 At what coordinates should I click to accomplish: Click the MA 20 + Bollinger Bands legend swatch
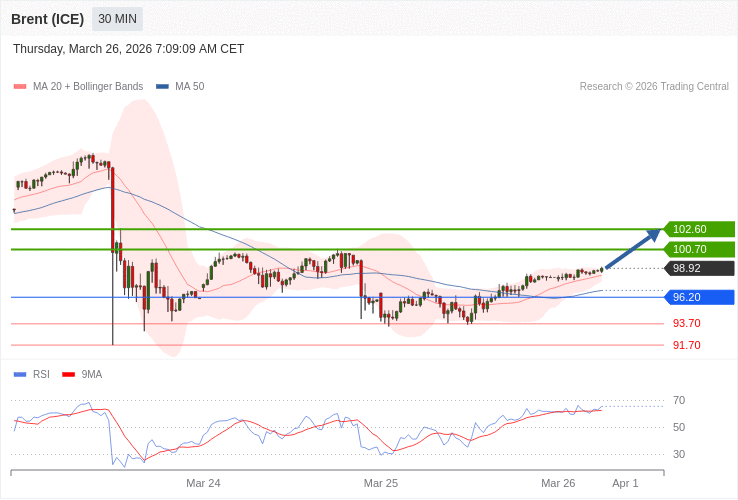20,87
